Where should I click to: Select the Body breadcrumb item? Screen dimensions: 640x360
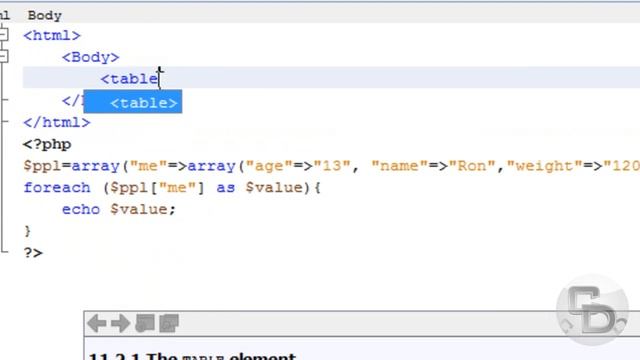tap(44, 16)
